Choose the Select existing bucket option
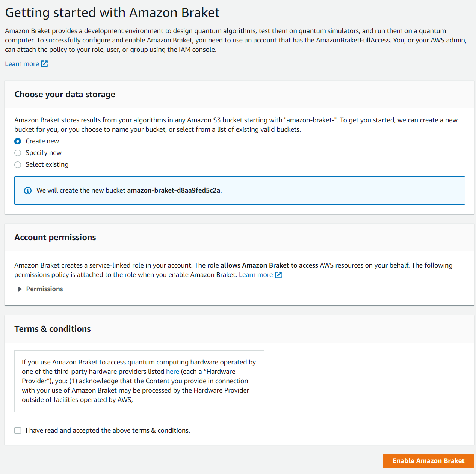The width and height of the screenshot is (476, 474). (x=17, y=164)
